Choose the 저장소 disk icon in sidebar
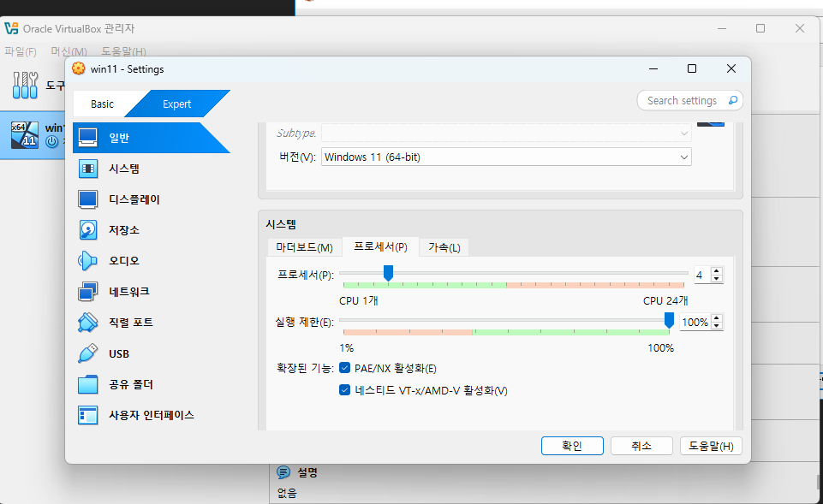This screenshot has height=504, width=823. tap(87, 229)
